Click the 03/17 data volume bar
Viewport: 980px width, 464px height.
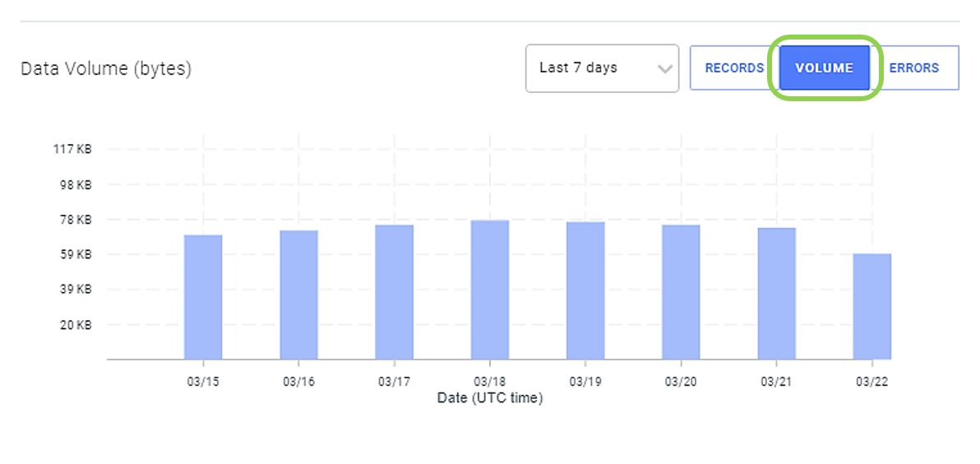tap(395, 292)
